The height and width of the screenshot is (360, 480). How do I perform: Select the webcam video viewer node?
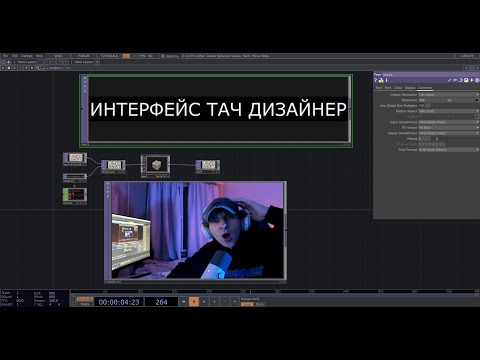pos(195,232)
